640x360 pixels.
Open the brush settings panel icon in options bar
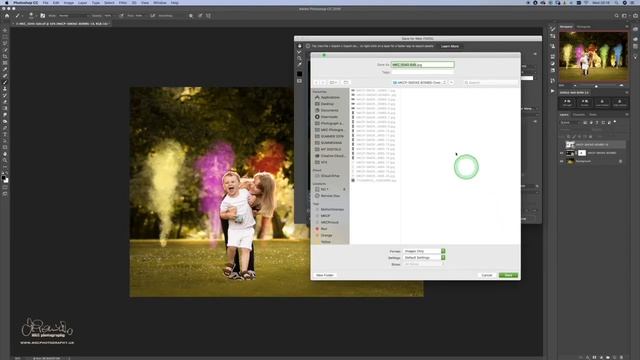(x=42, y=16)
